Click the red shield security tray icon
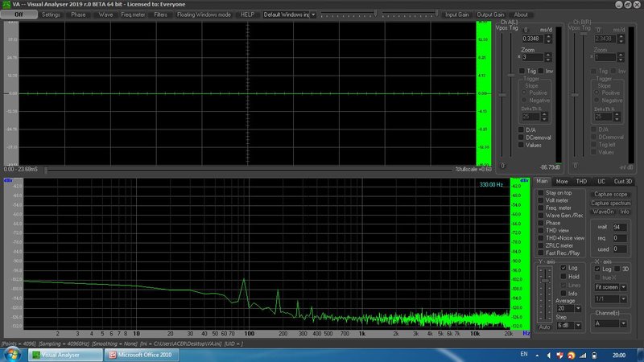This screenshot has width=644, height=362. point(559,356)
